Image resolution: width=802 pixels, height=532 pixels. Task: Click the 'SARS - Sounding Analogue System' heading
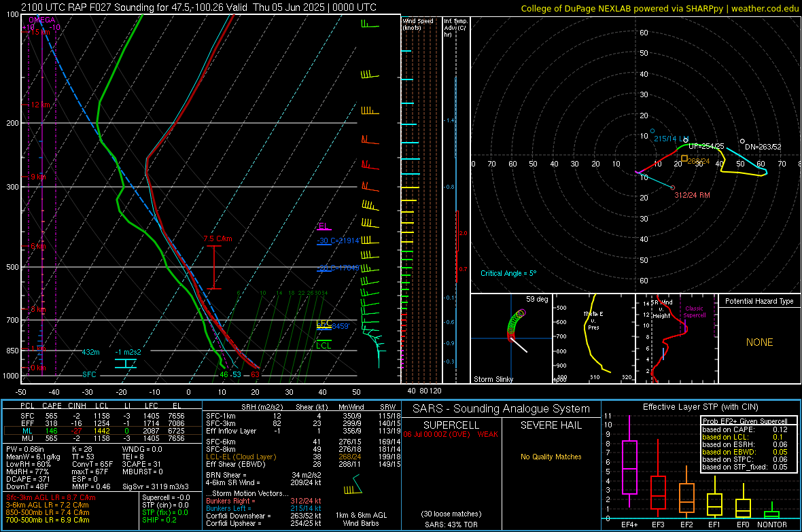(x=502, y=409)
